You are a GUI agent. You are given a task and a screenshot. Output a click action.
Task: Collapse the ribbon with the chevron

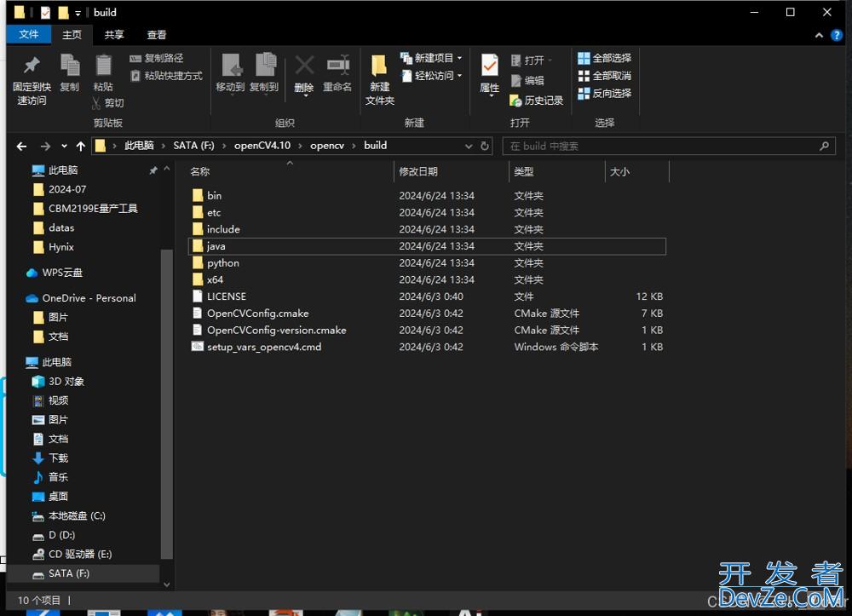point(819,35)
